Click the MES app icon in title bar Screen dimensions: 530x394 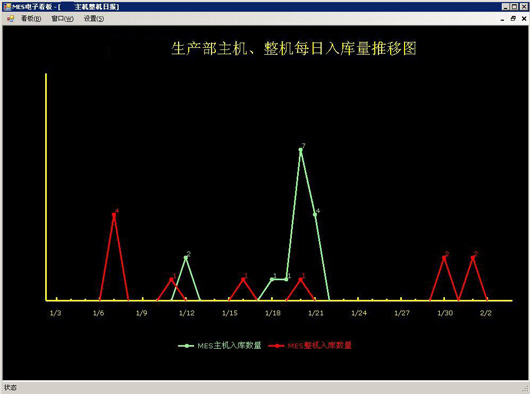[7, 6]
